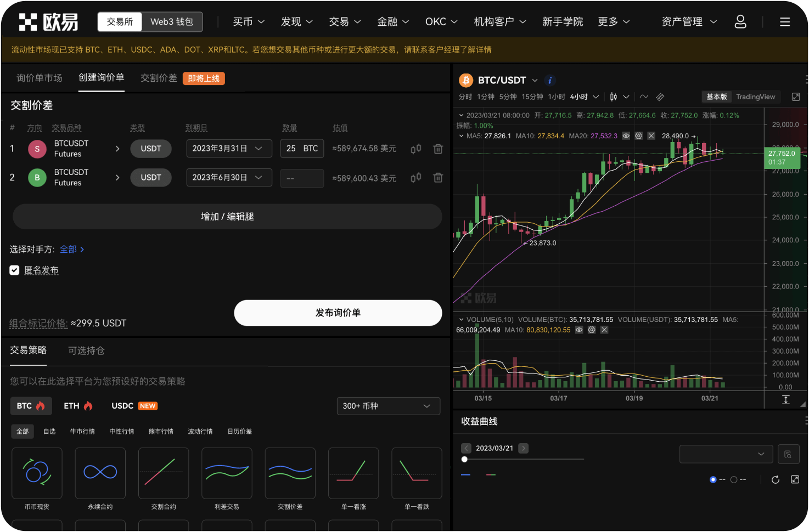Click 增加 / 编辑腿 button
This screenshot has width=809, height=532.
coord(227,216)
